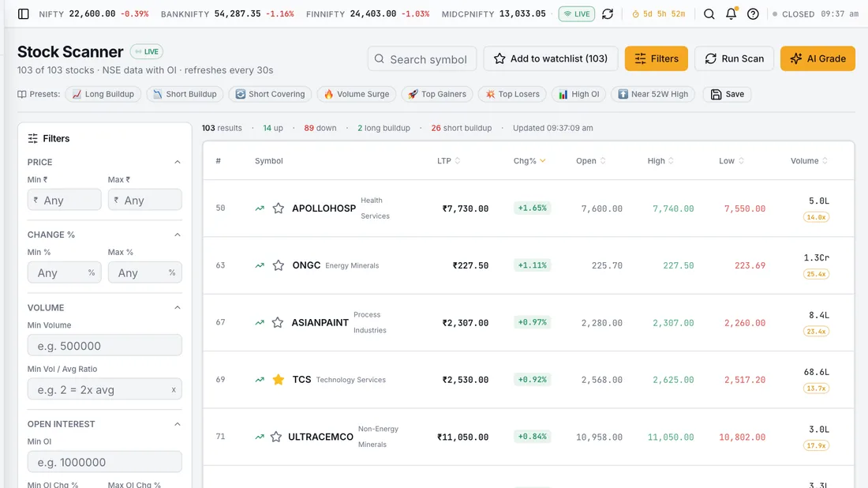Apply the High OI preset
The image size is (868, 488).
click(x=579, y=94)
